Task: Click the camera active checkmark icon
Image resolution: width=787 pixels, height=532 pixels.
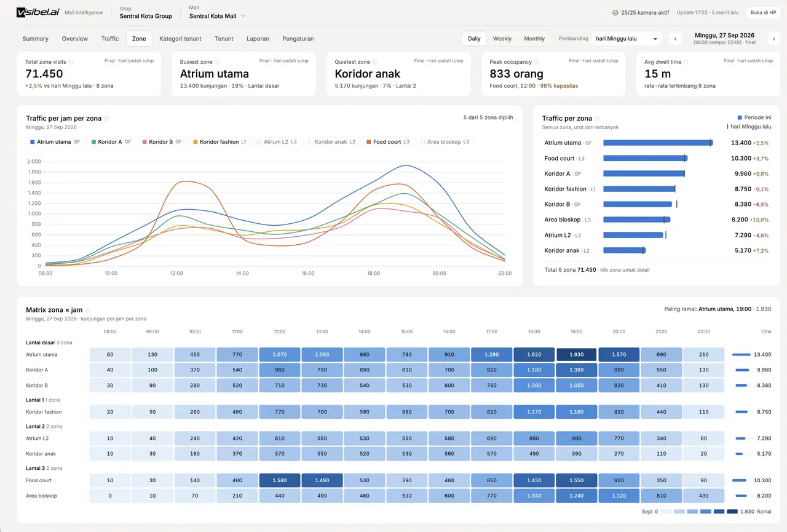Action: 615,12
